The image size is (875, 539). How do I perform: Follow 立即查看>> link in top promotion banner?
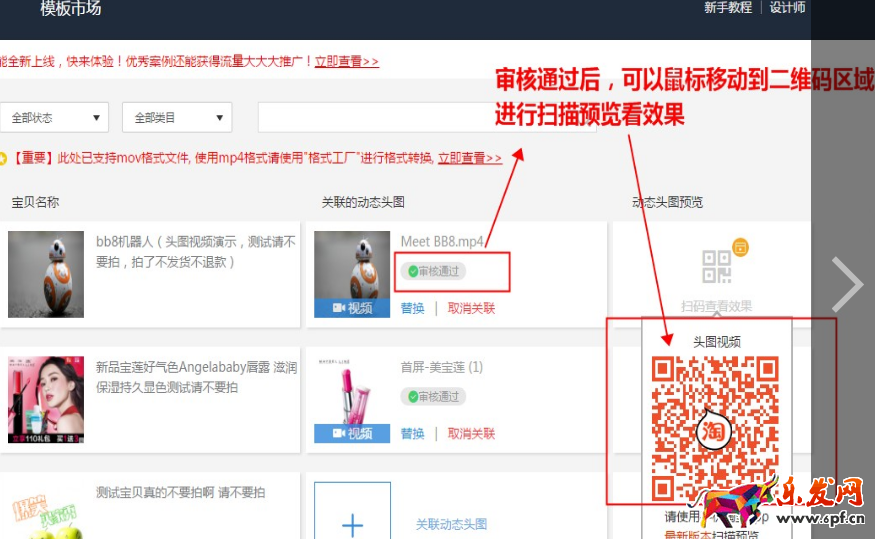click(x=347, y=61)
